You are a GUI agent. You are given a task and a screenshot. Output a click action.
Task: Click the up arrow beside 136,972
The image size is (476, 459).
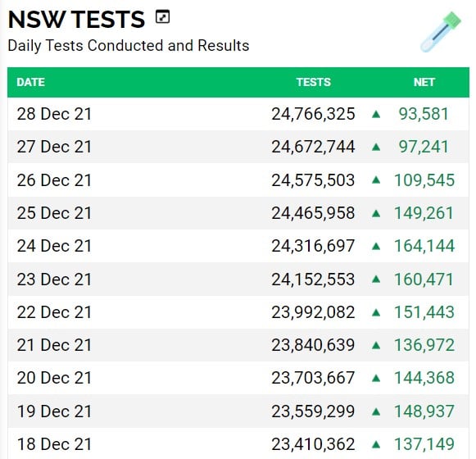click(x=376, y=345)
